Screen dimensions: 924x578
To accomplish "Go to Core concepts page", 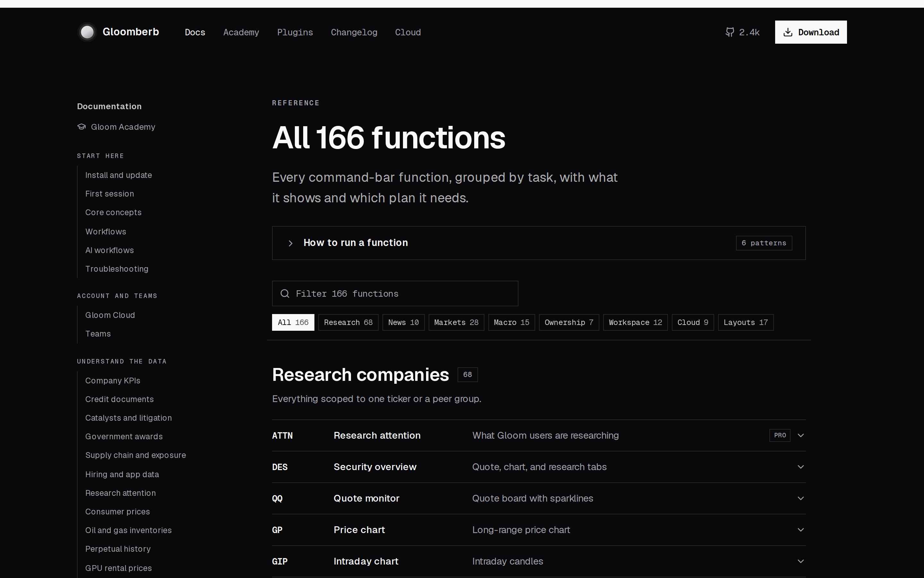I will [113, 213].
